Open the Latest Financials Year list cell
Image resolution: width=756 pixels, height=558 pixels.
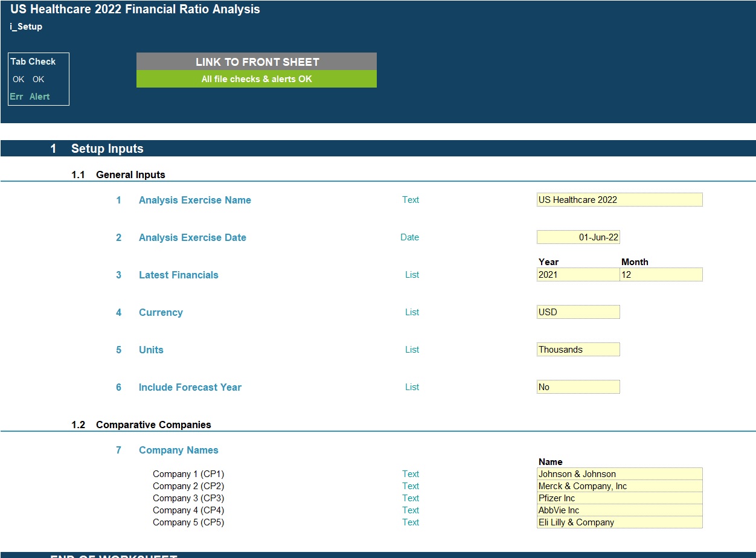click(578, 275)
